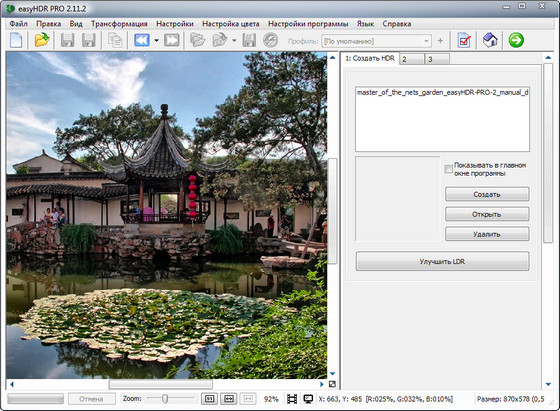This screenshot has width=560, height=411.
Task: Click the new blank document icon
Action: click(16, 40)
